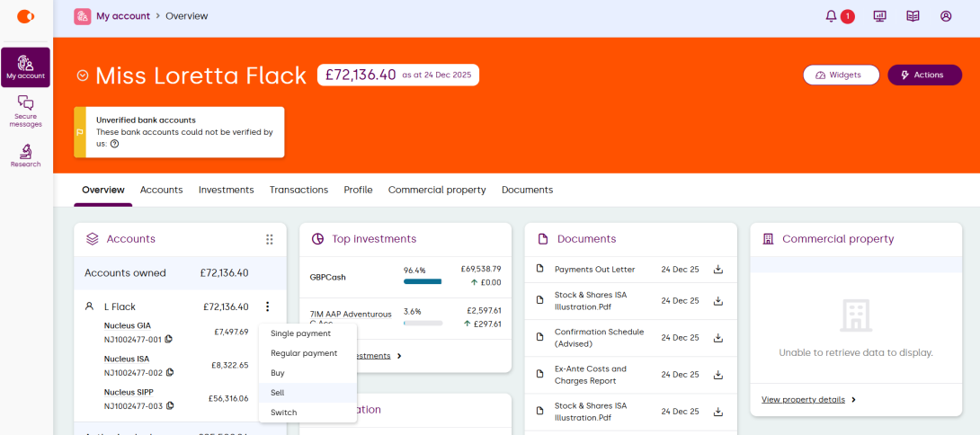Open the Actions button
This screenshot has height=435, width=980.
coord(924,75)
